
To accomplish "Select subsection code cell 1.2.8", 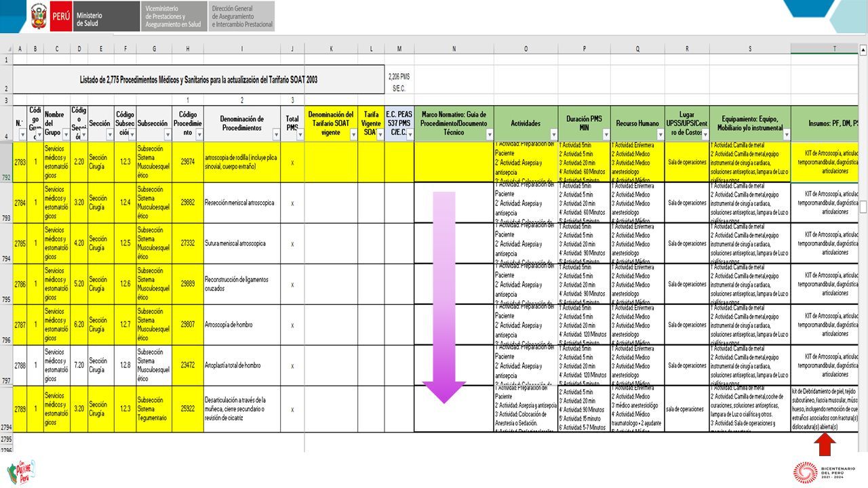I will [125, 365].
